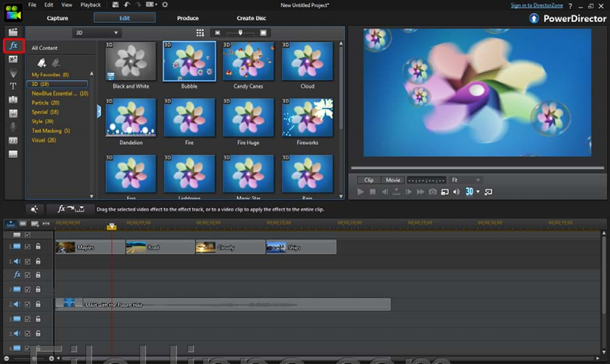This screenshot has height=364, width=610.
Task: Uncheck video track 3 enable checkbox
Action: pyautogui.click(x=28, y=319)
